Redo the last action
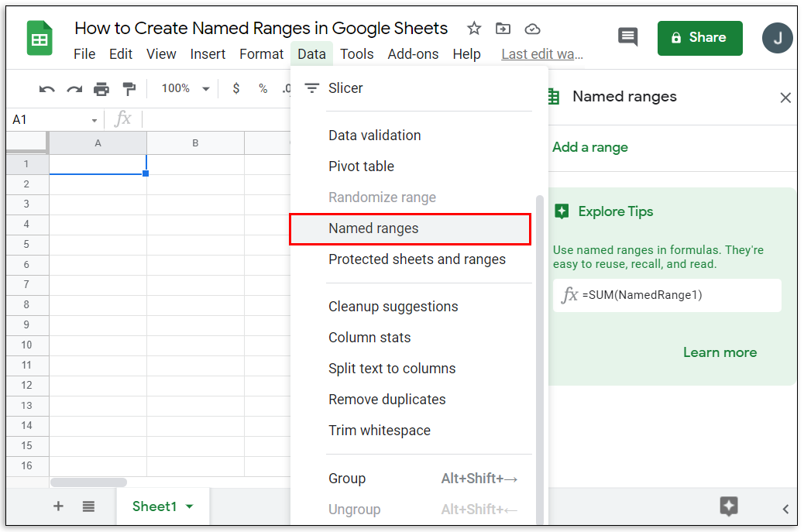The height and width of the screenshot is (532, 804). [74, 89]
